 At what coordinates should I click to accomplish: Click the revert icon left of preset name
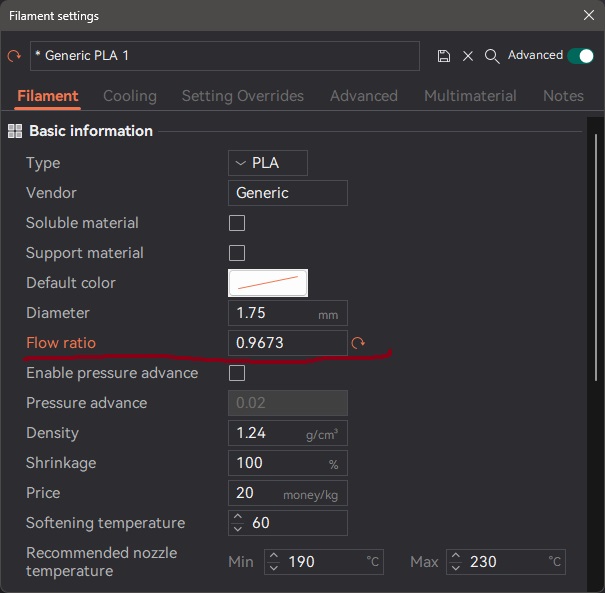14,57
